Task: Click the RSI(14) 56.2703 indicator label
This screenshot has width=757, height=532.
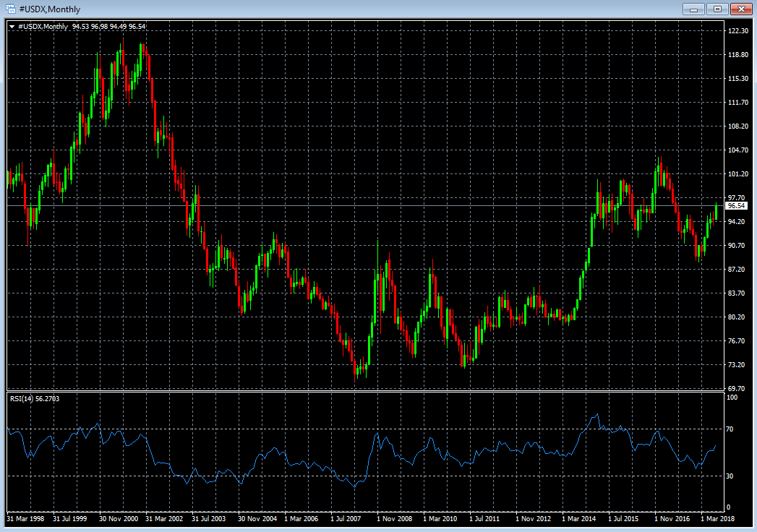Action: (x=35, y=398)
